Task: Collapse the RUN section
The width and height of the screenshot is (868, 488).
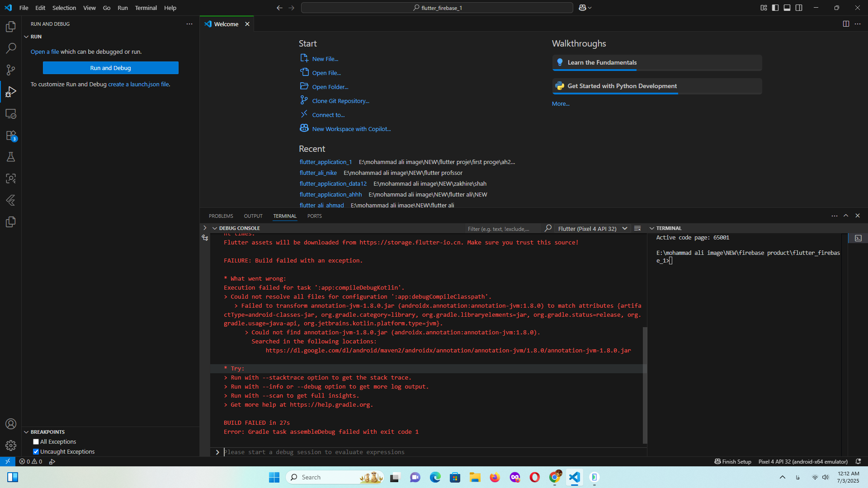Action: [26, 37]
